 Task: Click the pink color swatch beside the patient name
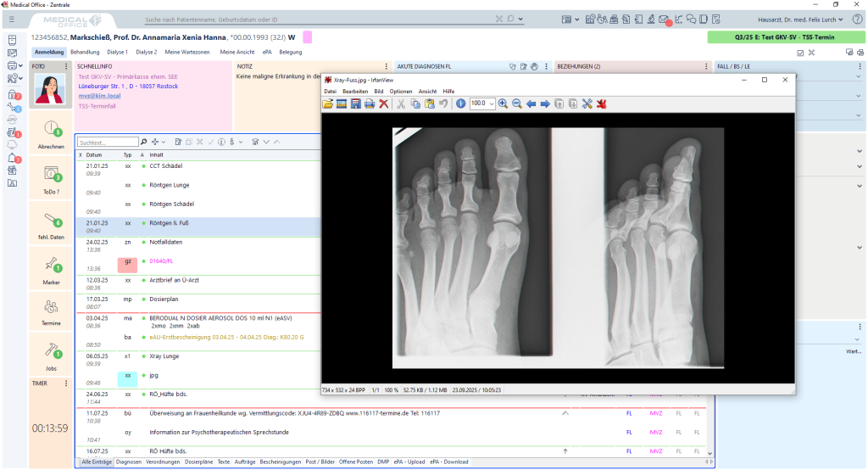(307, 37)
